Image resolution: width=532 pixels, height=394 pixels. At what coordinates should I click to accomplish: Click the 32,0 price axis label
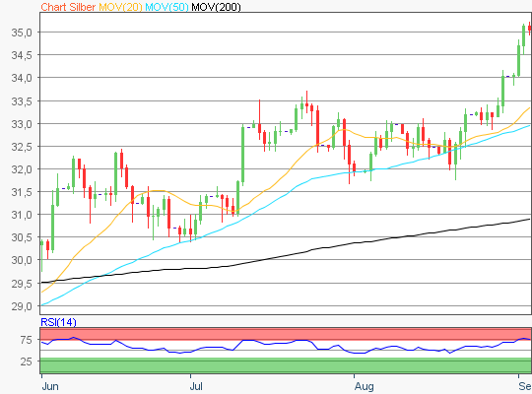click(x=22, y=169)
